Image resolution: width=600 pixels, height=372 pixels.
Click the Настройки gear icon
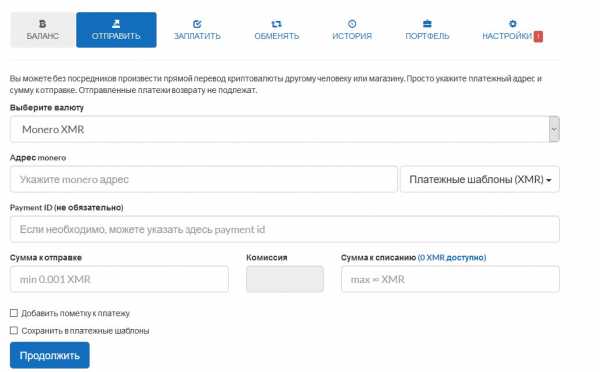pyautogui.click(x=512, y=24)
